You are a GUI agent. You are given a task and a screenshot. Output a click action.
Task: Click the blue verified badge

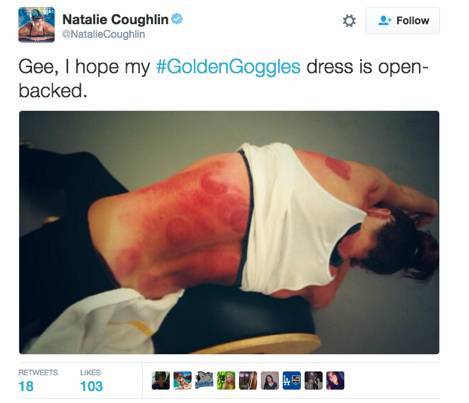point(177,19)
